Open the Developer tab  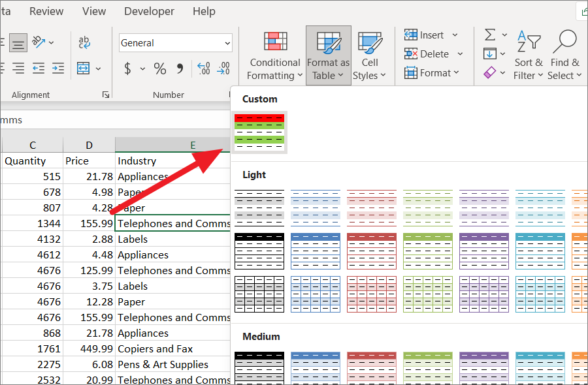click(x=149, y=11)
